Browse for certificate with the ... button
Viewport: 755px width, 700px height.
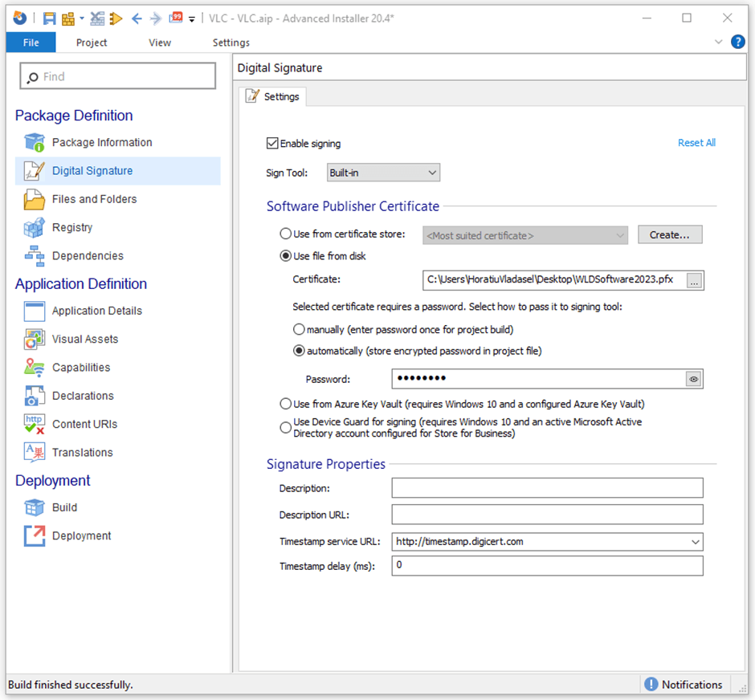[x=694, y=280]
